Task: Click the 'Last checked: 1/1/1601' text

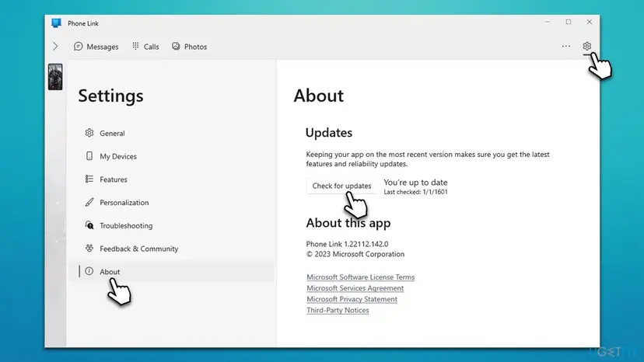Action: (x=415, y=192)
